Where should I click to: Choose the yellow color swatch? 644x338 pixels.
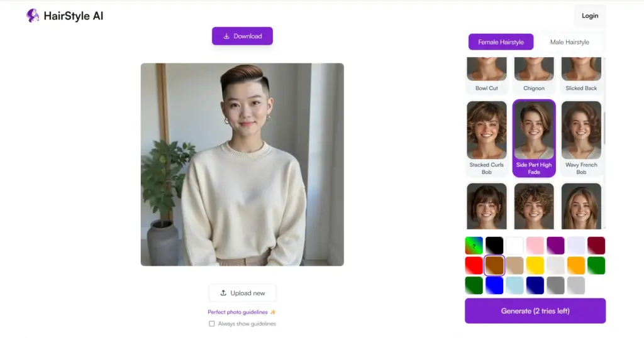tap(535, 265)
